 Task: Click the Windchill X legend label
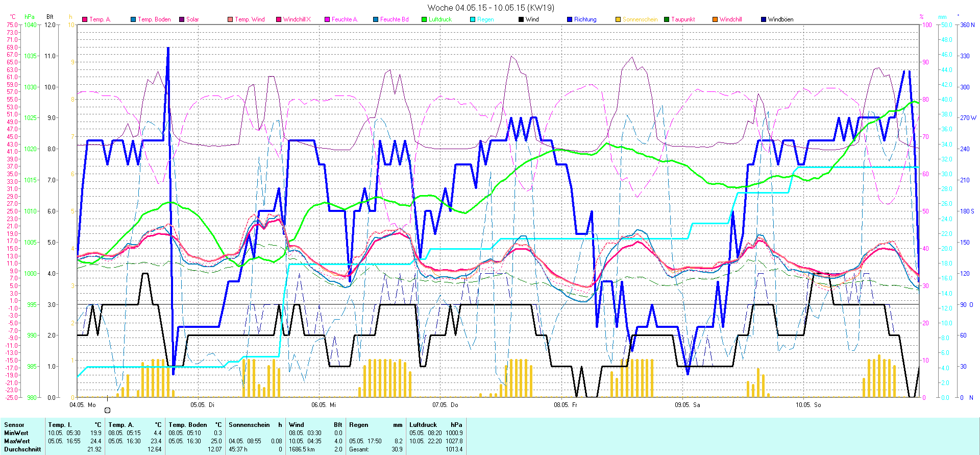coord(297,19)
